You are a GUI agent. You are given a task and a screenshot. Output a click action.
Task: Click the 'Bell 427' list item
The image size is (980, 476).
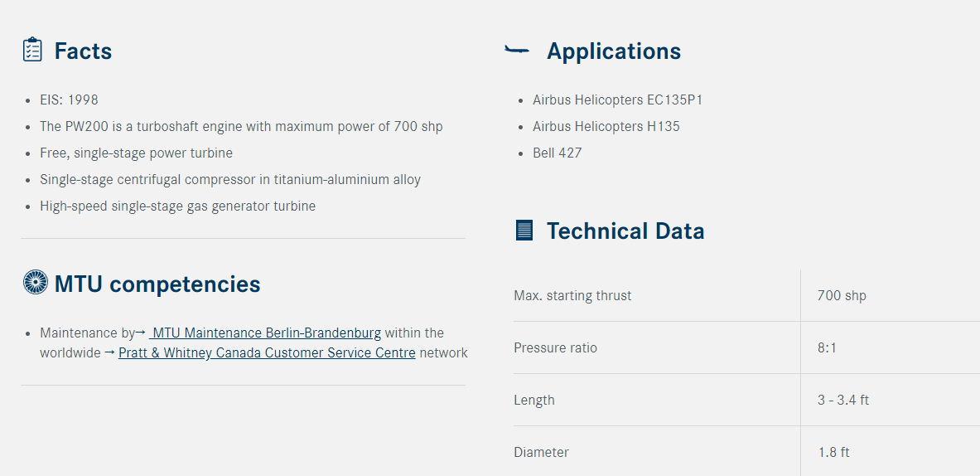coord(557,153)
